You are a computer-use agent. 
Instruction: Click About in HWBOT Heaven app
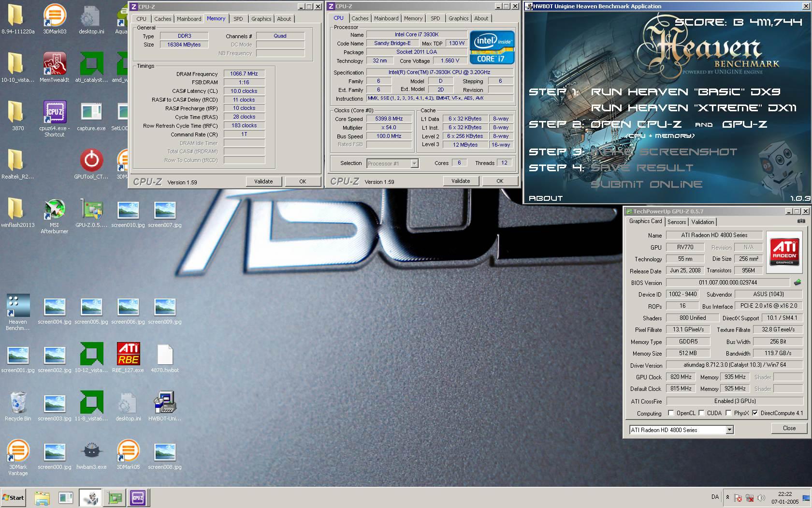pos(546,198)
